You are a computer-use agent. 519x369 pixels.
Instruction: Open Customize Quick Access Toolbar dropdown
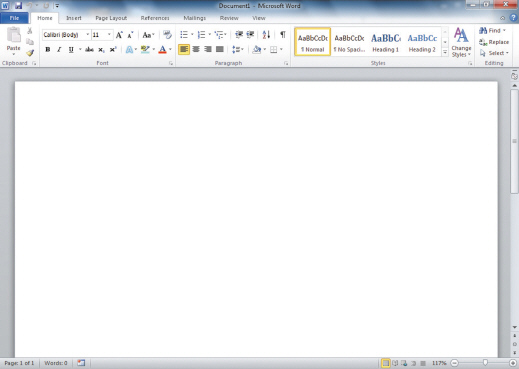[57, 6]
